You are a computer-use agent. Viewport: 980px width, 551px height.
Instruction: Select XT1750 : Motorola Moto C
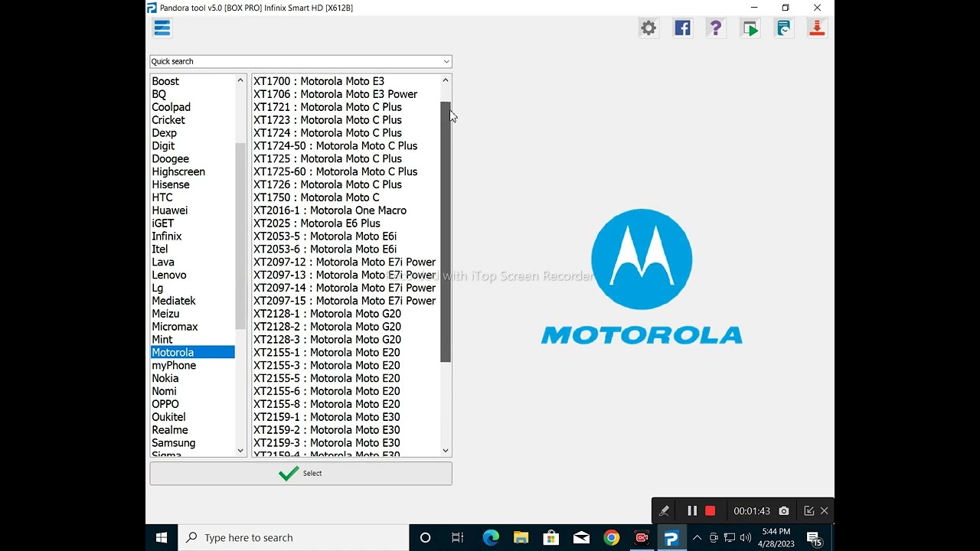coord(316,197)
